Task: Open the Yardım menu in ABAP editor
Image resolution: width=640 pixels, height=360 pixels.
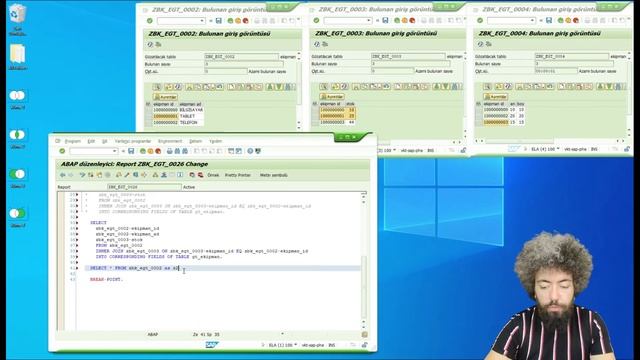Action: click(x=216, y=141)
